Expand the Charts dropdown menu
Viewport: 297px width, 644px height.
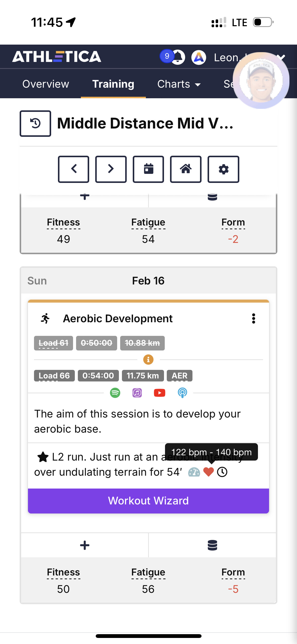[179, 84]
